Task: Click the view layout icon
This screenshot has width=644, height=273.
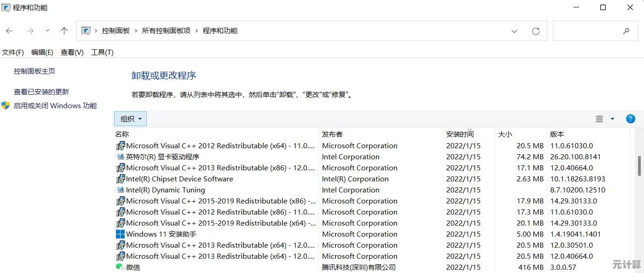Action: tap(599, 119)
